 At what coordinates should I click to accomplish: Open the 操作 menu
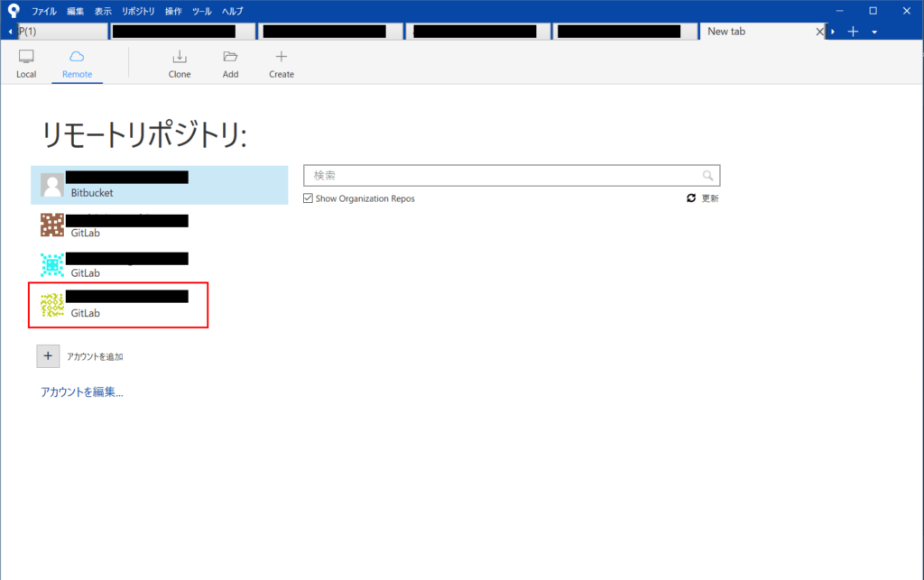coord(173,11)
